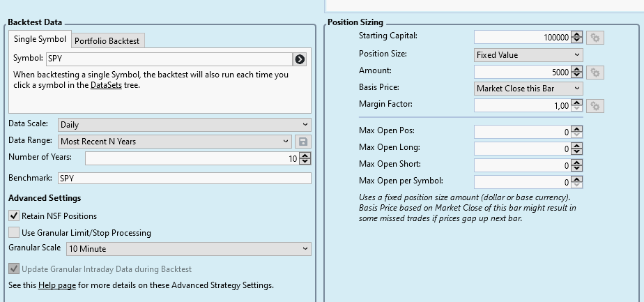The height and width of the screenshot is (302, 644).
Task: Open the Data Scale dropdown
Action: [x=185, y=125]
